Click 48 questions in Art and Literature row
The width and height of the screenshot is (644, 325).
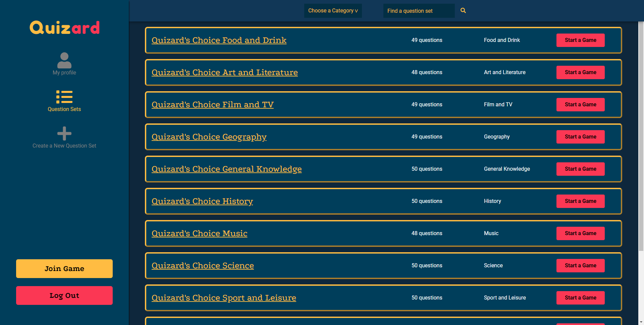point(427,72)
